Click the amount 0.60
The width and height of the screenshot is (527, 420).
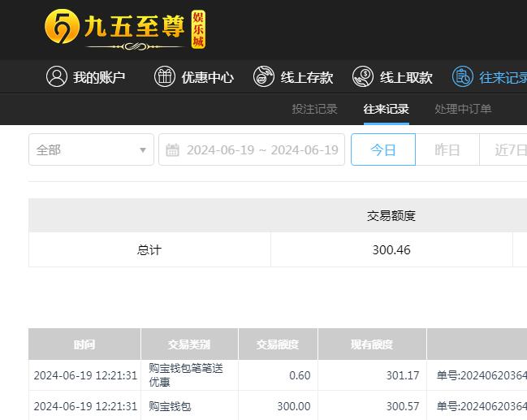point(300,375)
